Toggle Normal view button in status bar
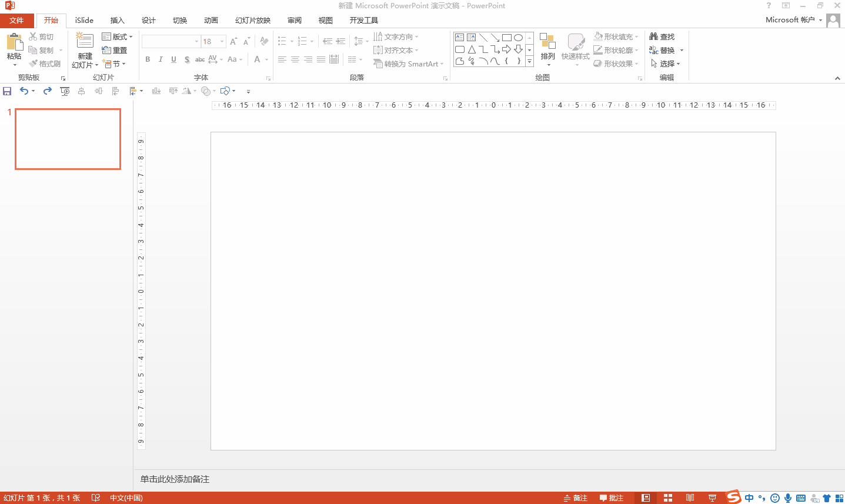 [x=646, y=498]
